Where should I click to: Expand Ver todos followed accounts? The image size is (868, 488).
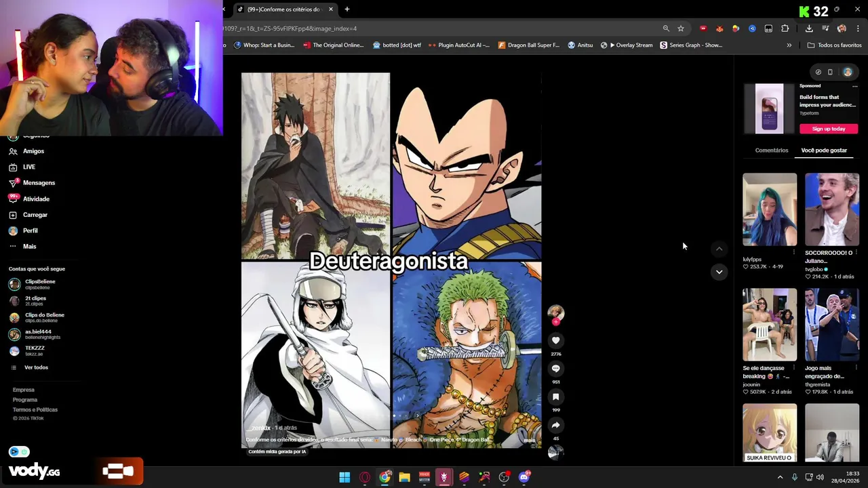31,367
